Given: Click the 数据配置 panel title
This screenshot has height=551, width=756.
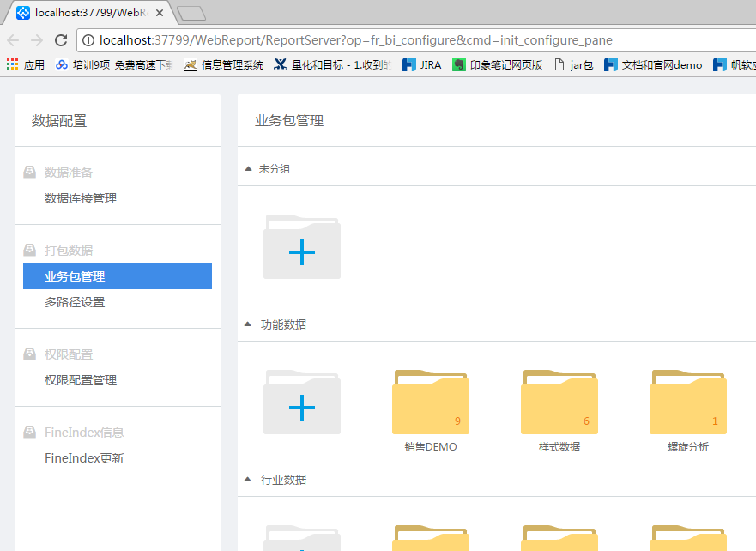Looking at the screenshot, I should (59, 120).
